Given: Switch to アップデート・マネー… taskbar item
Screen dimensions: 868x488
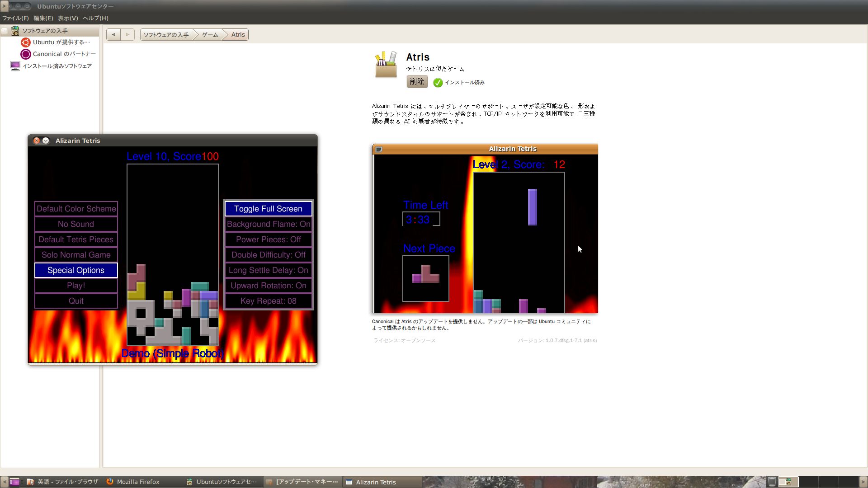Looking at the screenshot, I should coord(302,482).
